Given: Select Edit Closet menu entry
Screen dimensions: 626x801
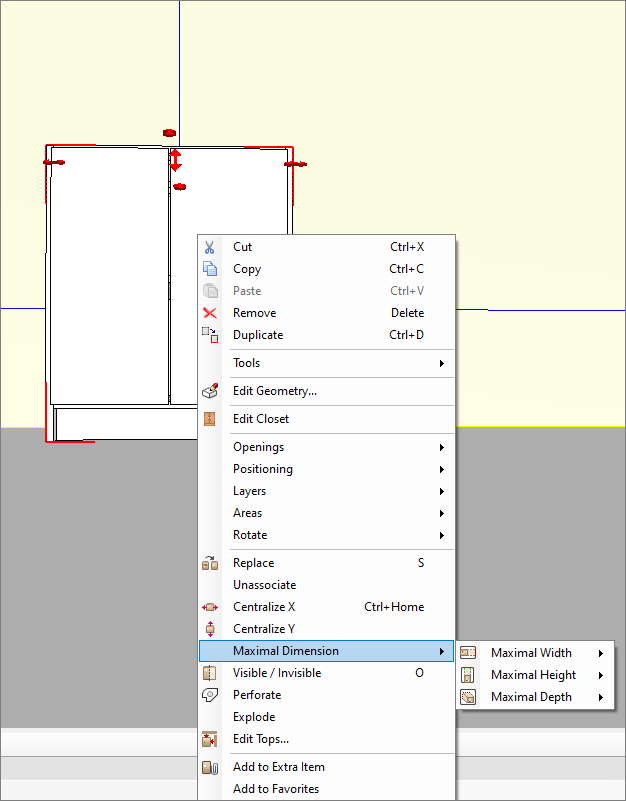Looking at the screenshot, I should click(326, 419).
